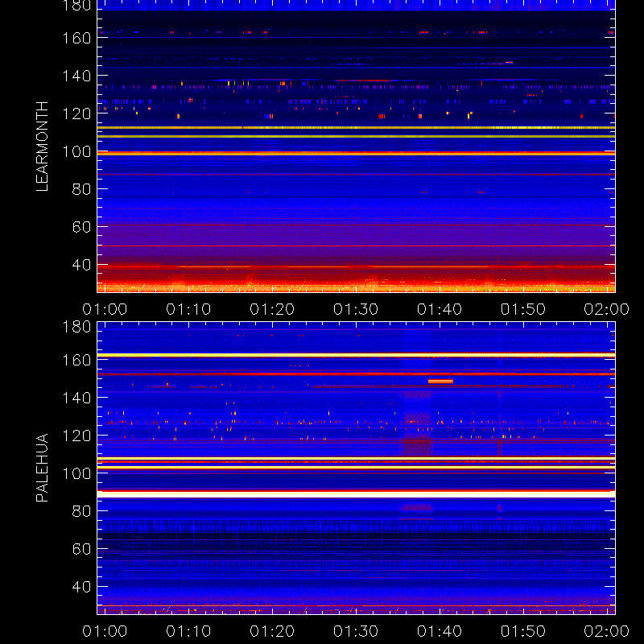Select the 160 frequency label on Learmonth plot
This screenshot has height=644, width=644.
pos(76,38)
